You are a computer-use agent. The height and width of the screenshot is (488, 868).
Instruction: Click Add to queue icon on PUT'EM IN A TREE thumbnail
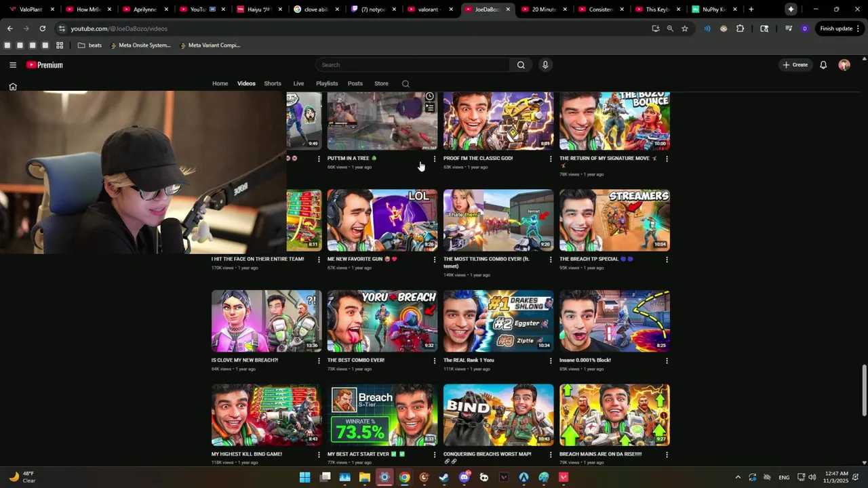click(x=429, y=108)
